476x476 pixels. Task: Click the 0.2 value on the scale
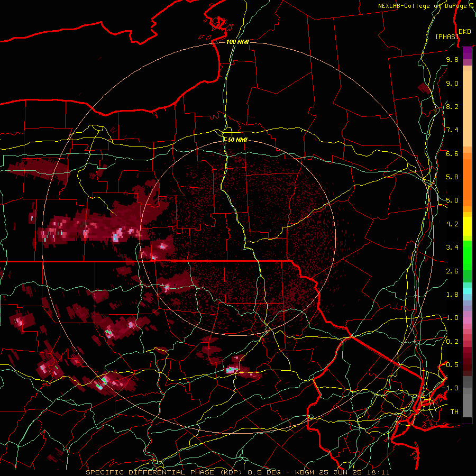click(452, 342)
